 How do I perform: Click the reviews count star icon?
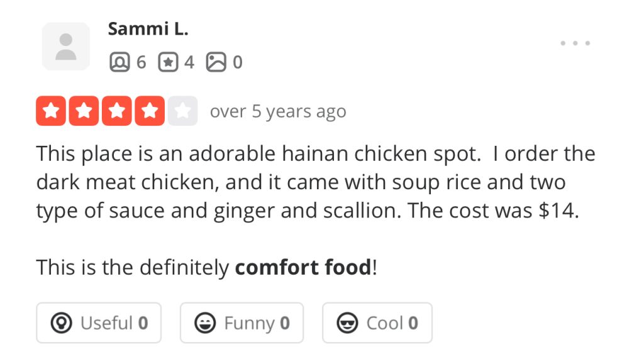(167, 62)
